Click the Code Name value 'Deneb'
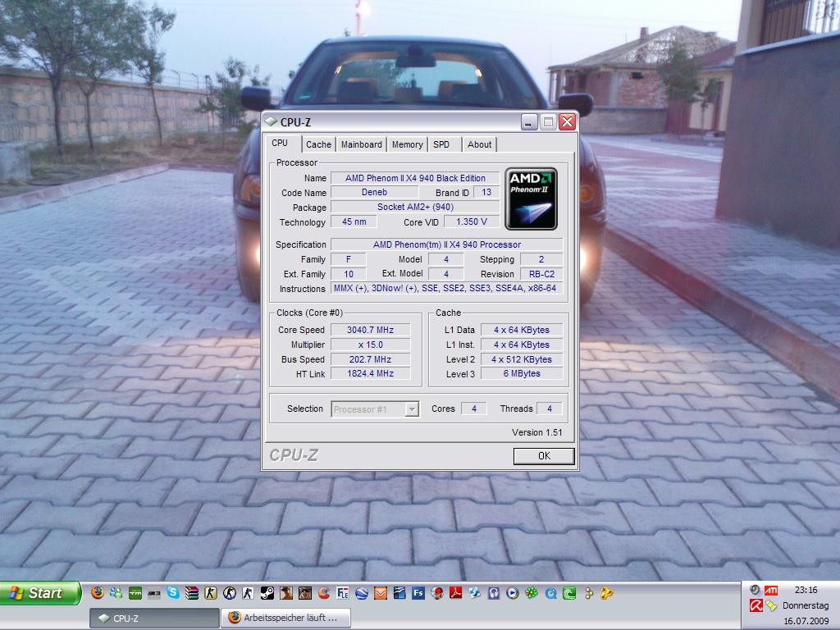 [374, 192]
